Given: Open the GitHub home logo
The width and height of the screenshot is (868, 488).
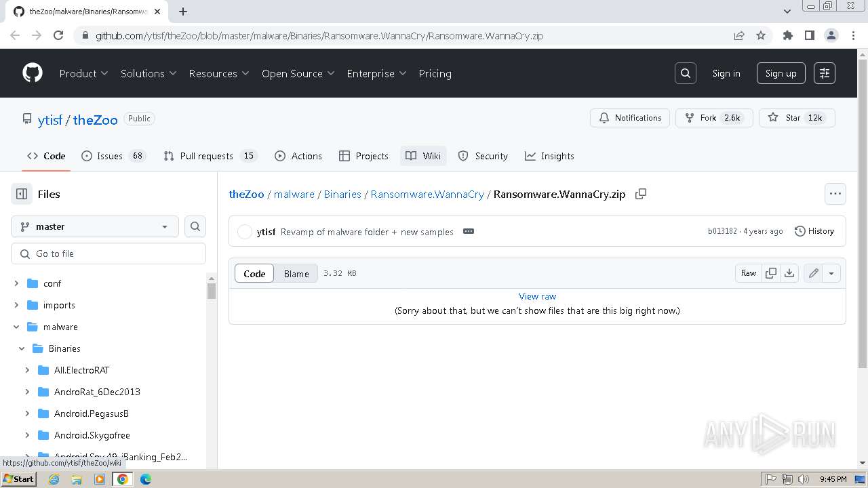Looking at the screenshot, I should click(x=33, y=73).
